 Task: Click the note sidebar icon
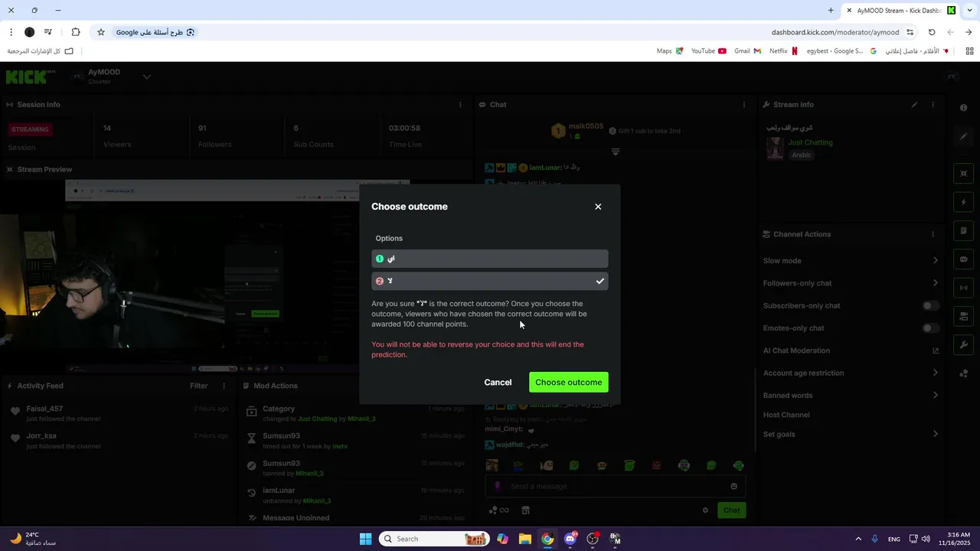click(964, 230)
